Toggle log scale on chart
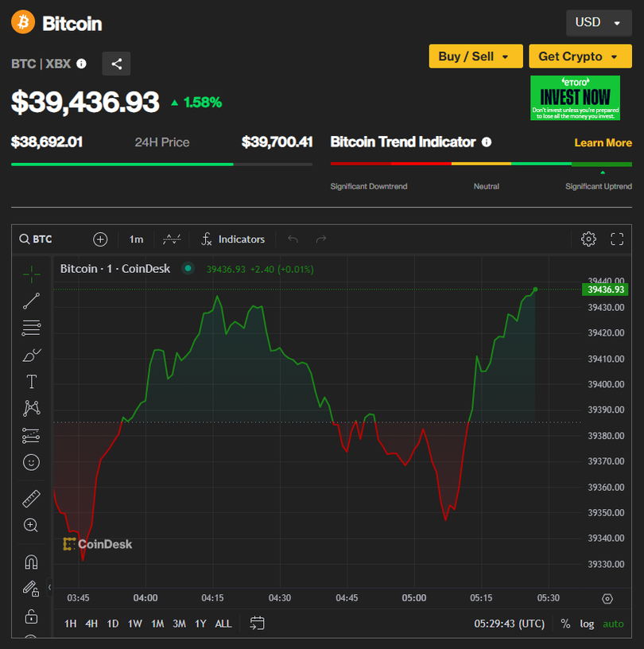The image size is (644, 649). coord(587,624)
